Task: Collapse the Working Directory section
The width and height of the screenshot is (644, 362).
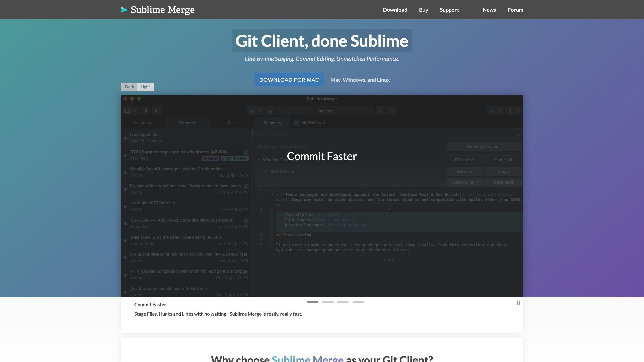Action: [259, 160]
